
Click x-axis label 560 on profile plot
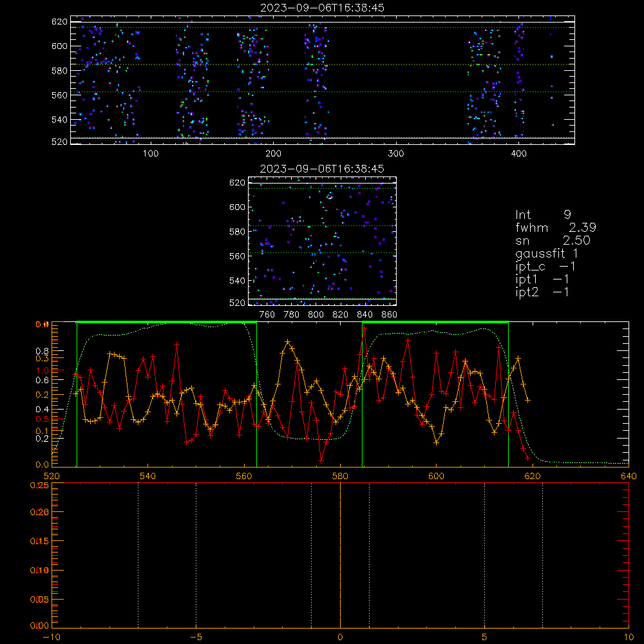(244, 476)
